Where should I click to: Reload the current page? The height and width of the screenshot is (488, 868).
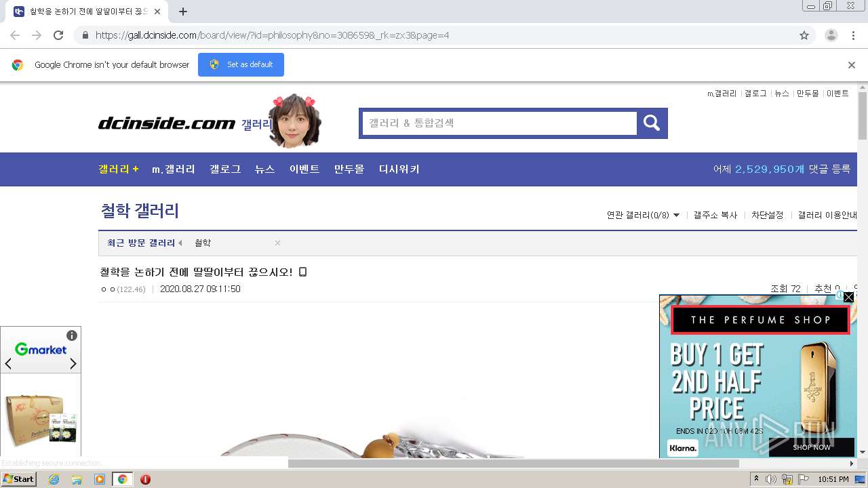[x=58, y=35]
